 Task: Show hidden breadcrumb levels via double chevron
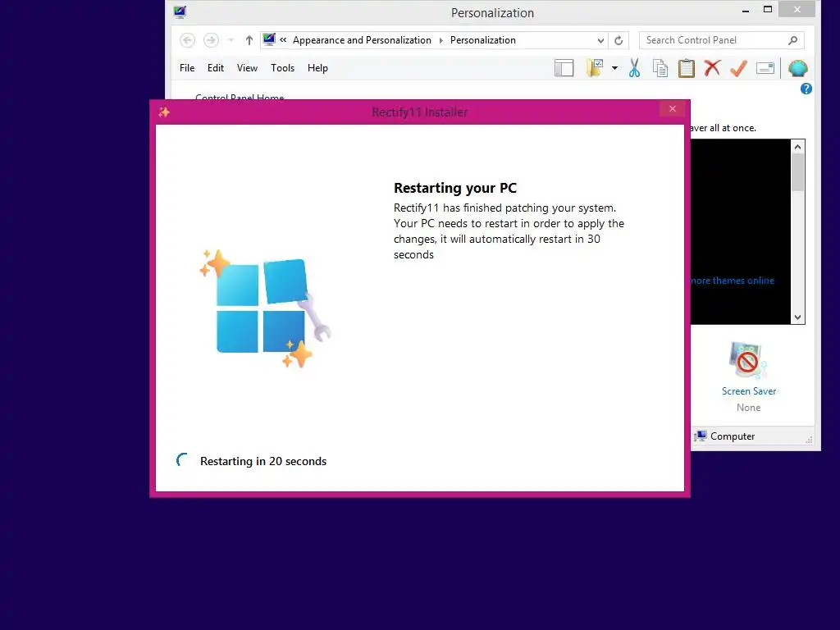click(283, 39)
